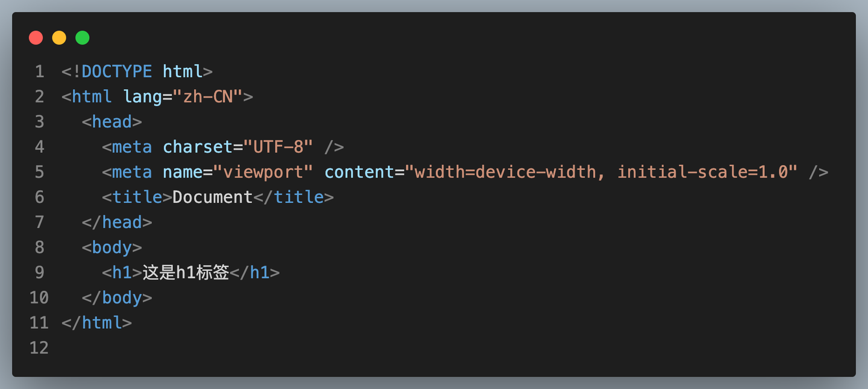Click the red close window dot

click(36, 38)
